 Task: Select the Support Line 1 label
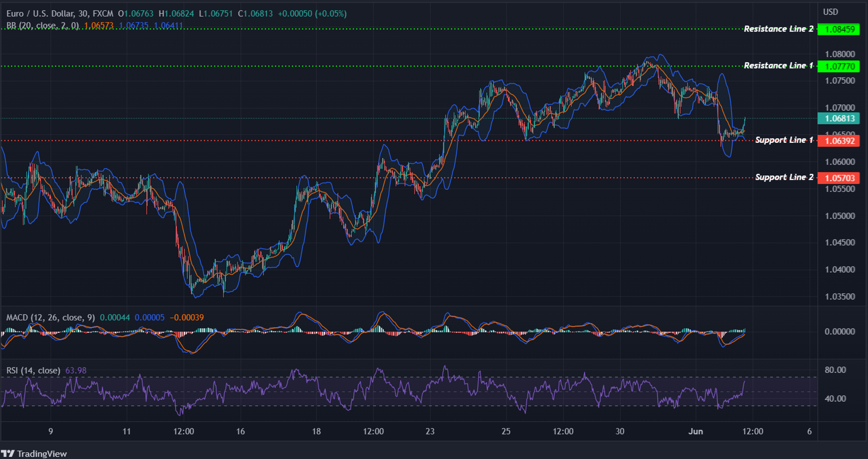tap(785, 140)
